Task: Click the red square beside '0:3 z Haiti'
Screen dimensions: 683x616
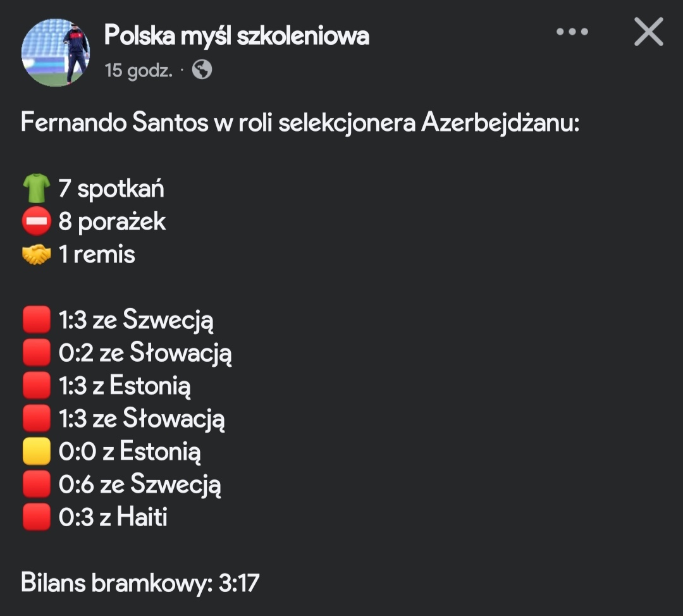Action: pos(36,517)
